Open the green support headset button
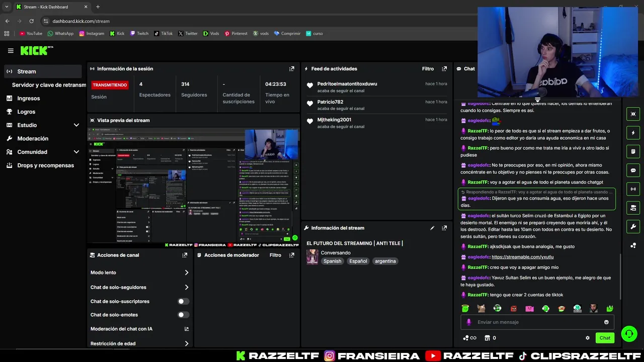Image resolution: width=644 pixels, height=362 pixels. pos(628,333)
